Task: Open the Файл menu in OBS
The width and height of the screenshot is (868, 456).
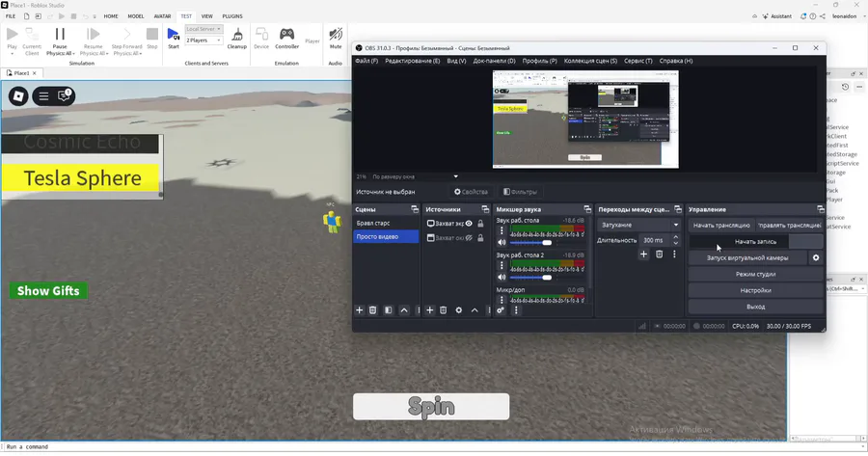Action: [366, 61]
